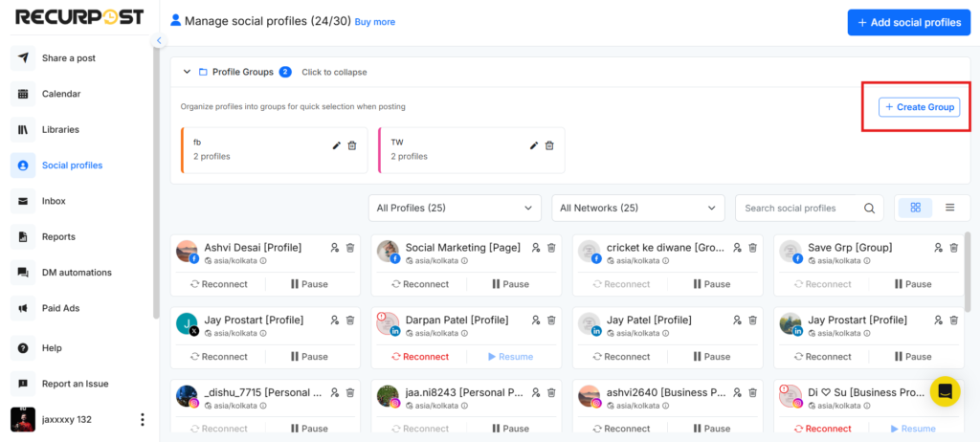Select the fb group card

(x=274, y=150)
